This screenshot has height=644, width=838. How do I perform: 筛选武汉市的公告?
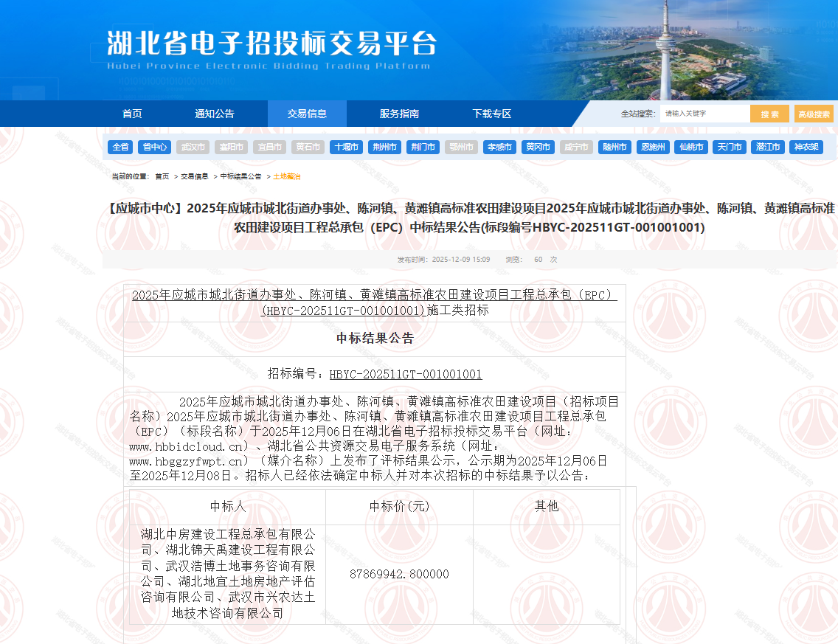pos(193,147)
